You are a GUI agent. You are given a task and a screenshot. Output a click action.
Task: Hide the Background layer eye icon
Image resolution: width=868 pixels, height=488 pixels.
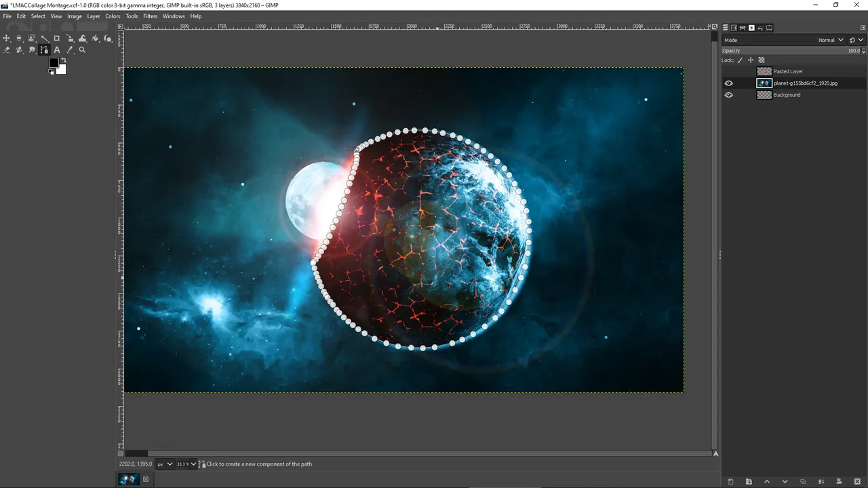point(729,95)
